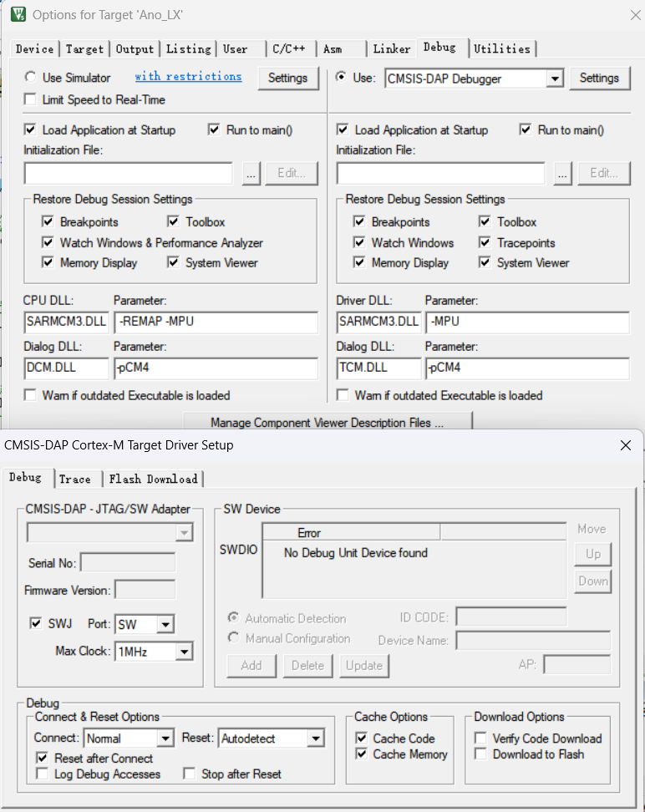The height and width of the screenshot is (812, 645).
Task: Uncheck the Tracepoints checkbox
Action: coord(485,242)
